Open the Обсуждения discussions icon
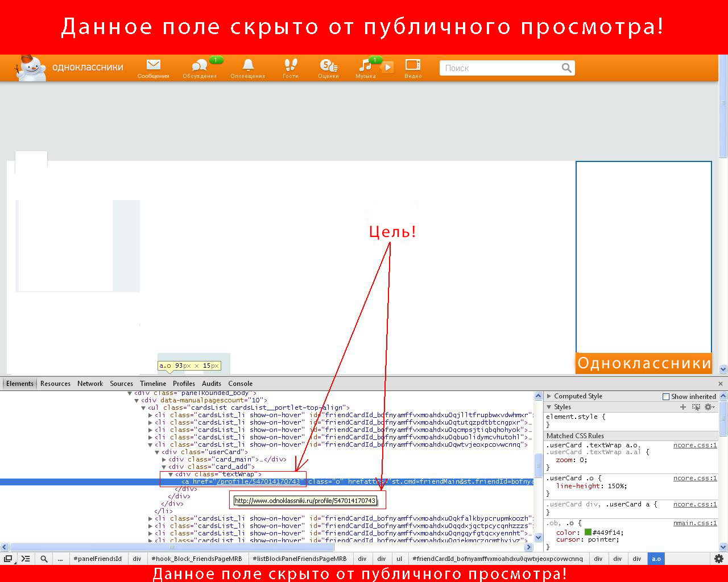The image size is (728, 582). coord(200,69)
